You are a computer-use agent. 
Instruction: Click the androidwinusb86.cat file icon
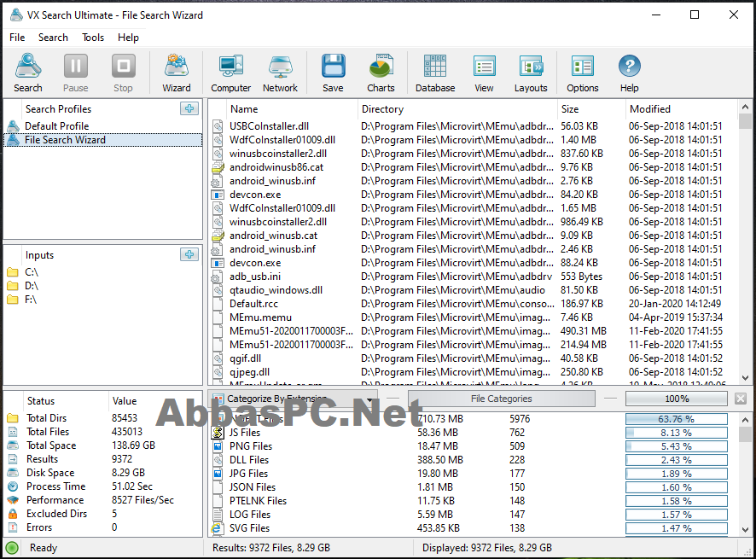click(x=218, y=167)
